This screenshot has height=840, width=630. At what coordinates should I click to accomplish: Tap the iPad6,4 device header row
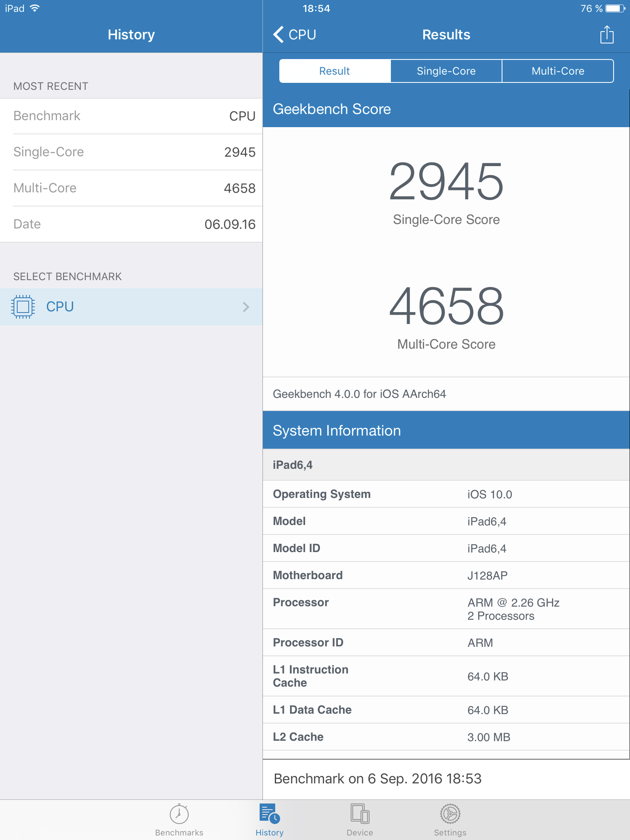[x=446, y=465]
